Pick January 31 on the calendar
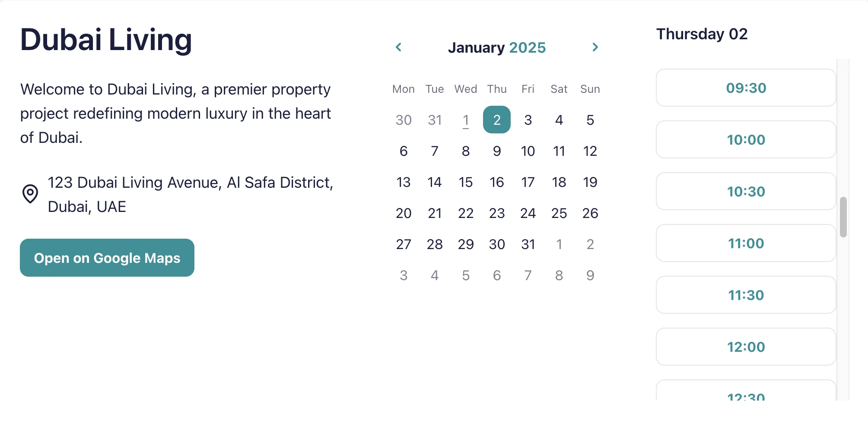The height and width of the screenshot is (423, 868). pyautogui.click(x=528, y=244)
